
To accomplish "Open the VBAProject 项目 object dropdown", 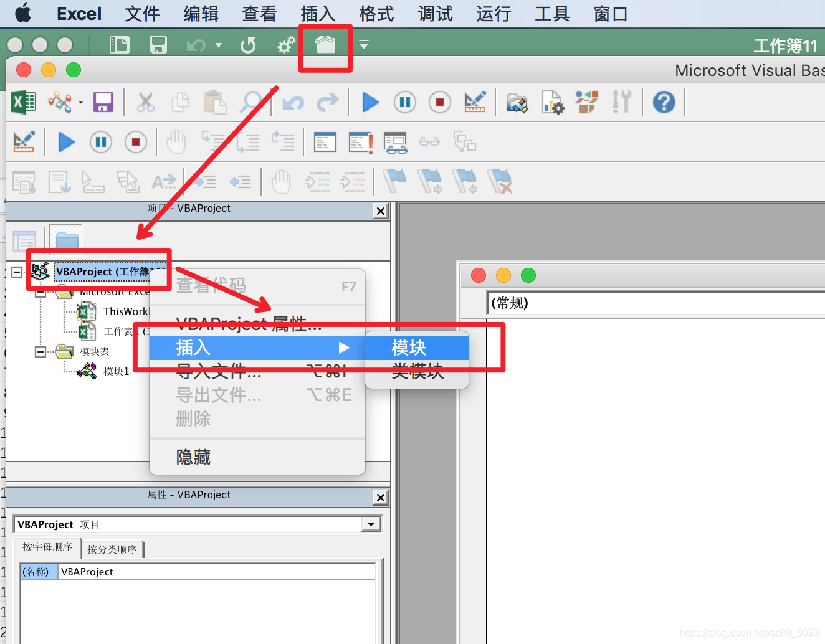I will (371, 524).
